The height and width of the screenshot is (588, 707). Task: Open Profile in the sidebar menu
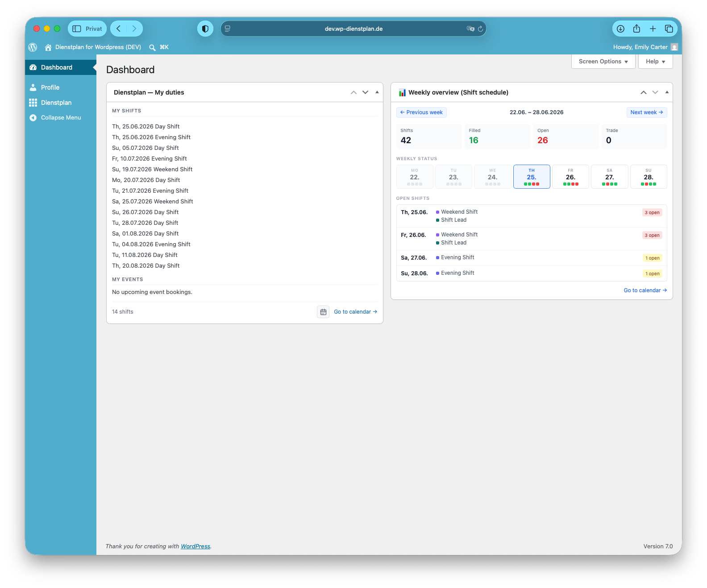tap(61, 87)
